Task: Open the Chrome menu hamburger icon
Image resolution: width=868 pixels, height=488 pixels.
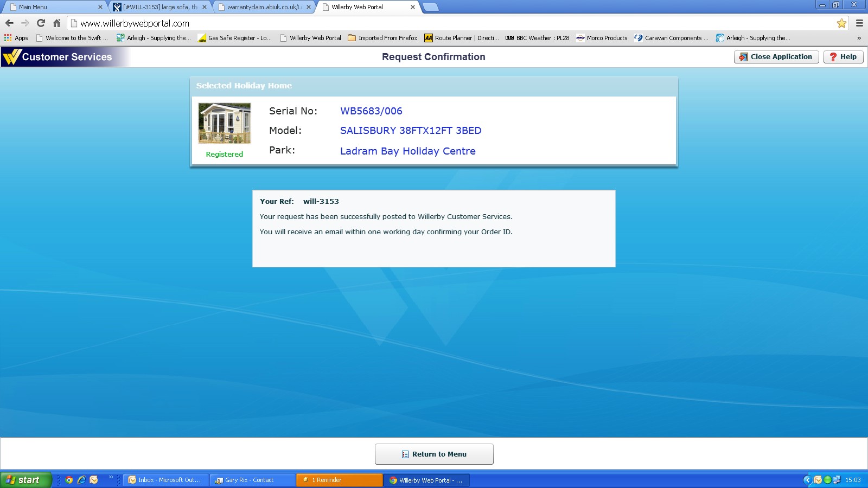Action: (859, 23)
